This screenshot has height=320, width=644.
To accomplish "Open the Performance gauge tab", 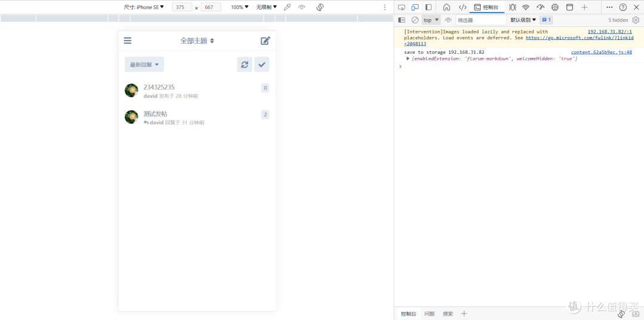I will pyautogui.click(x=540, y=7).
